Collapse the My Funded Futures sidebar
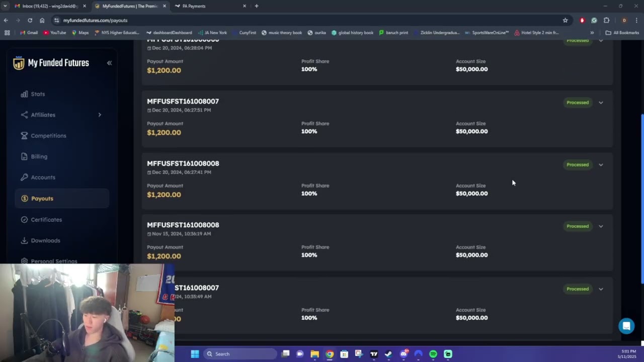The height and width of the screenshot is (362, 644). coord(109,63)
